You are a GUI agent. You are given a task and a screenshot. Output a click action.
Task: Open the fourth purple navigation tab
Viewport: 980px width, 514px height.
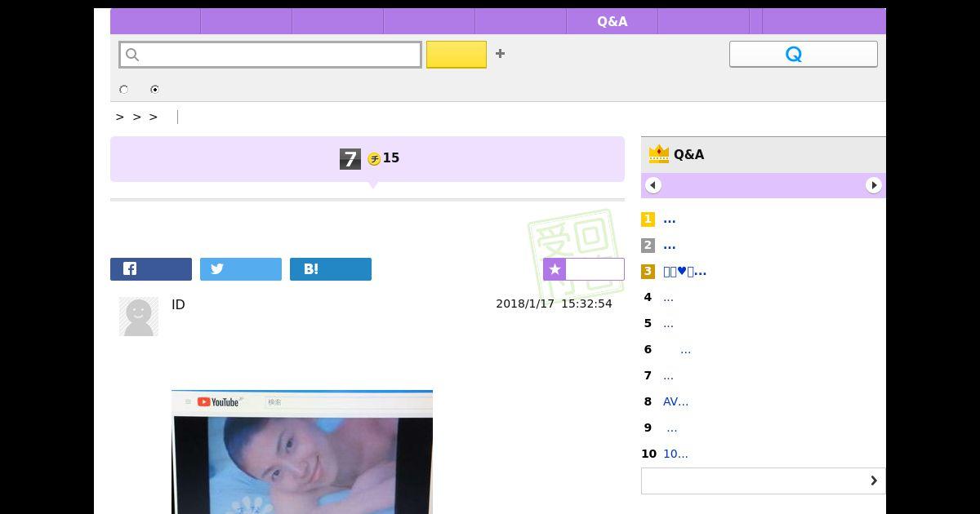(x=430, y=21)
